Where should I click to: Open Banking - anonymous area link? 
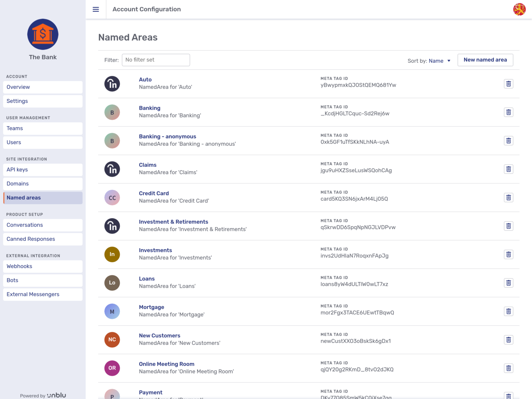click(167, 136)
